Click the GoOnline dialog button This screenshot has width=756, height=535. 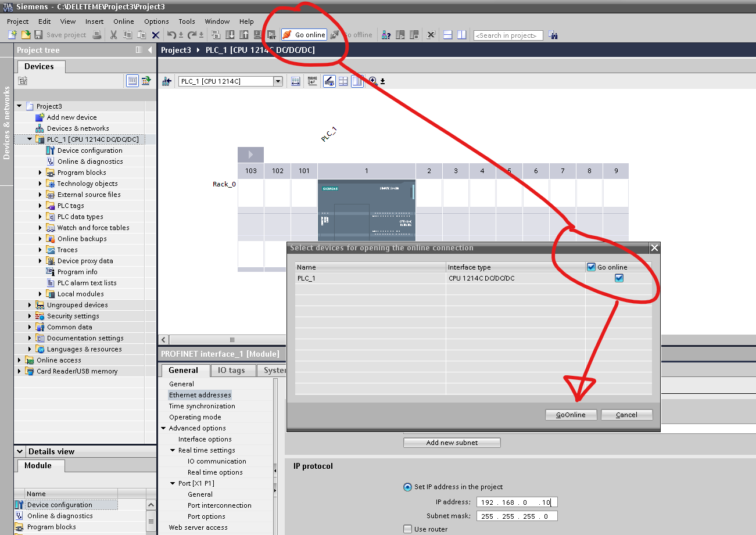pos(571,415)
